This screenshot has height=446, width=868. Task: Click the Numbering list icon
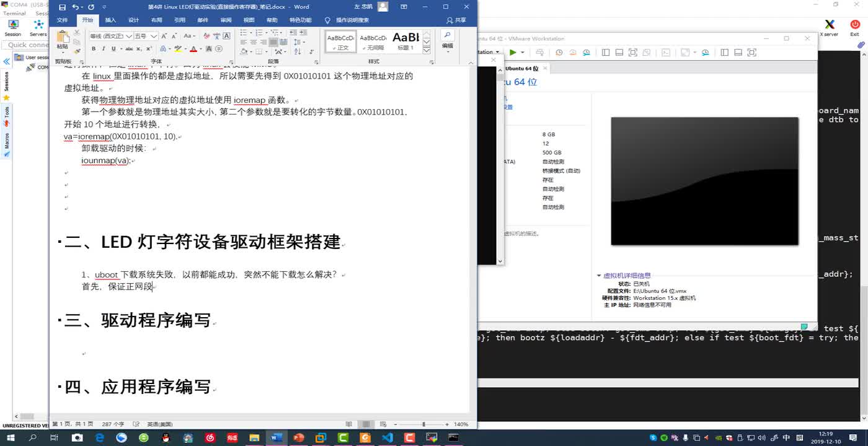click(x=258, y=33)
